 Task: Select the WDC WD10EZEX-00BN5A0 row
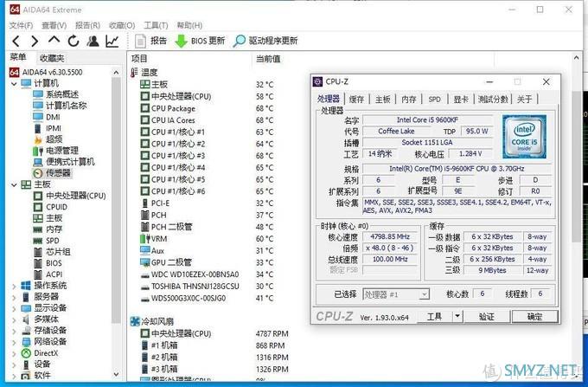pyautogui.click(x=207, y=274)
